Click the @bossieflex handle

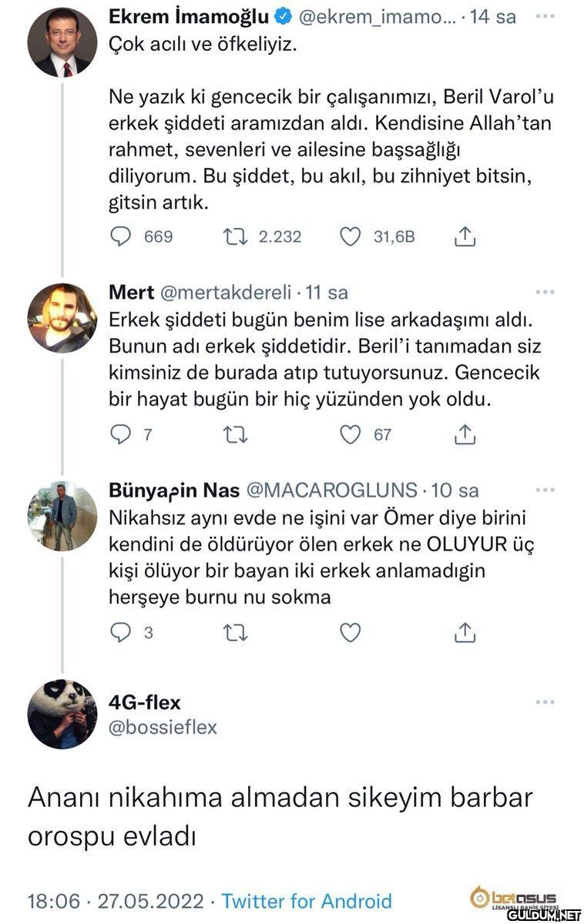[x=163, y=727]
